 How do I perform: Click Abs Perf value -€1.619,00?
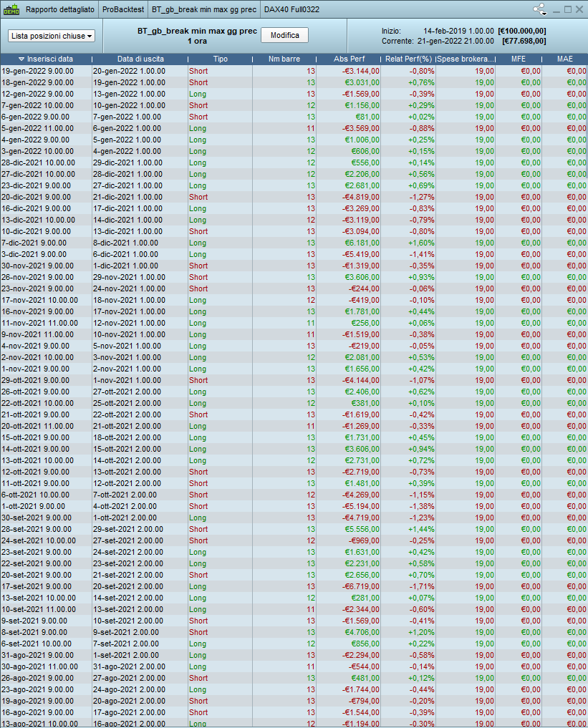(361, 414)
